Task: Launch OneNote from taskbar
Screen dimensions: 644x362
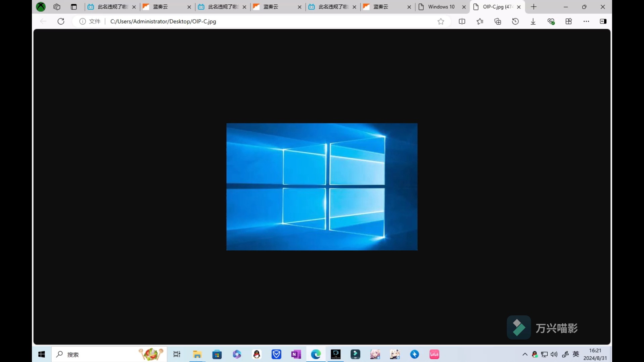Action: click(x=296, y=354)
